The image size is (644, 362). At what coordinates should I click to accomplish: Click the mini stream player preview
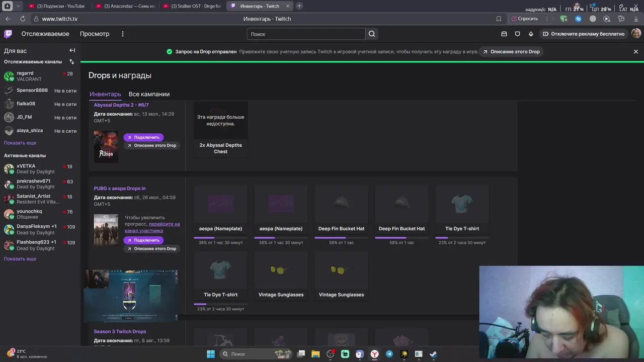(131, 296)
